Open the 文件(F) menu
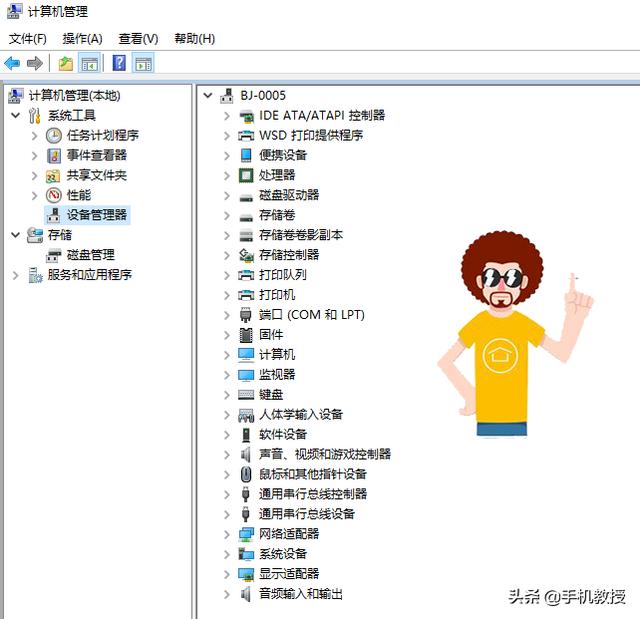 click(x=28, y=39)
